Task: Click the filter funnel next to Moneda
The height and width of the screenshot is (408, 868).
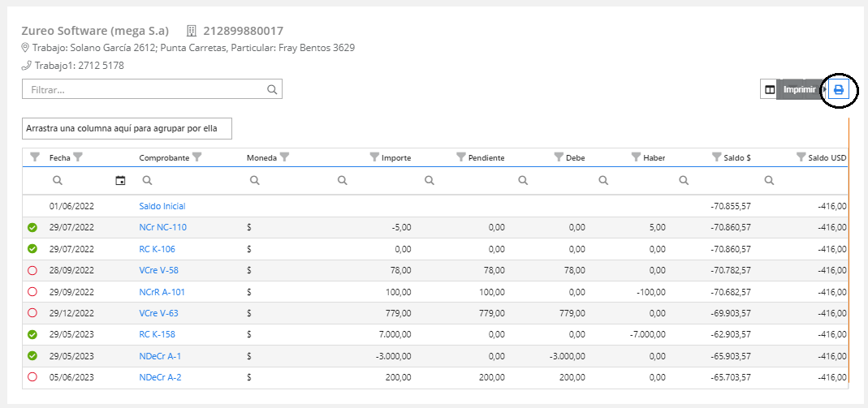Action: coord(284,157)
